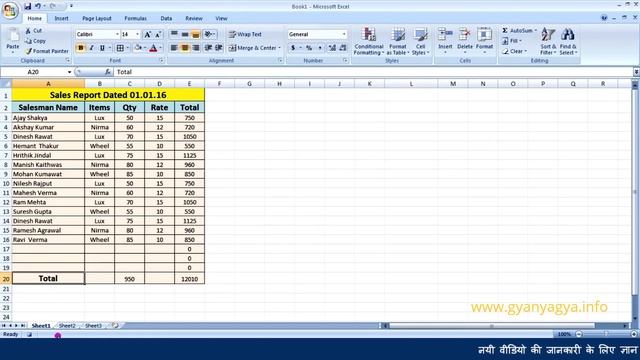Switch to the View tab
Image resolution: width=640 pixels, height=360 pixels.
(x=221, y=18)
